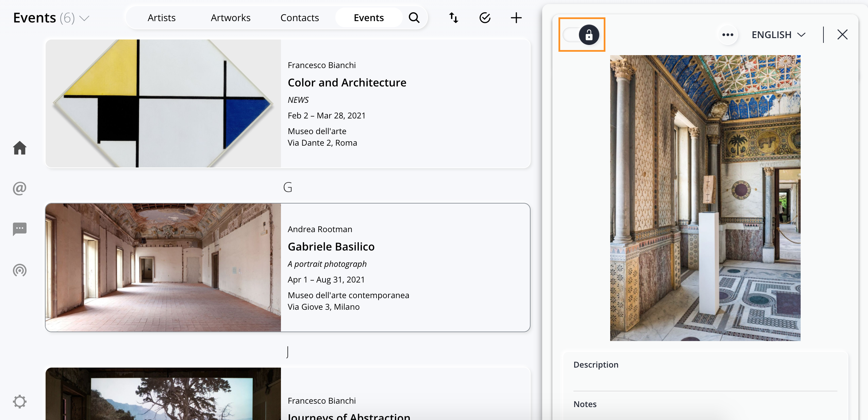Click the Andrea Rootman name text

tap(320, 229)
